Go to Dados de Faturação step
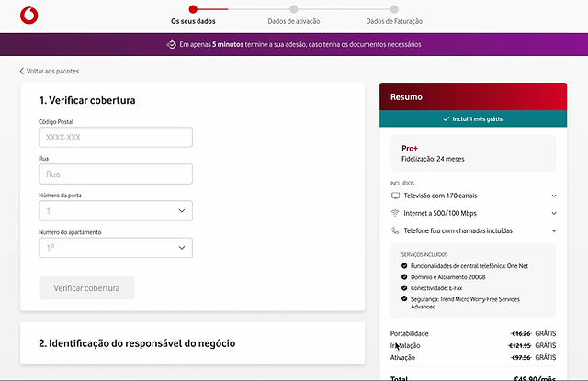588x381 pixels. (x=394, y=21)
